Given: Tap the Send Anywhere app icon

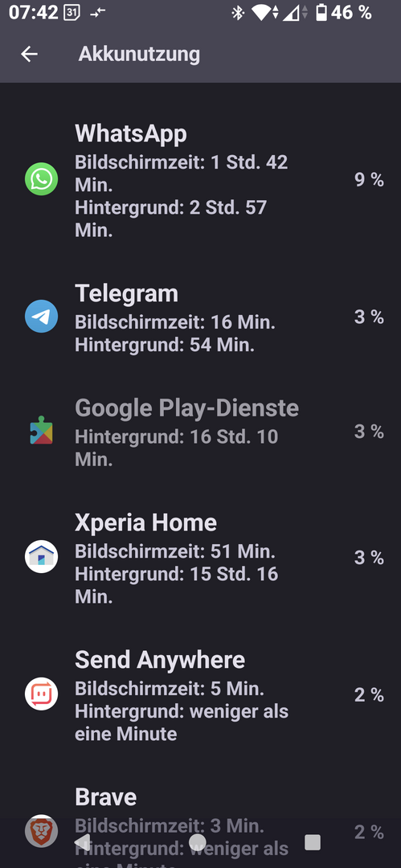Looking at the screenshot, I should coord(42,694).
